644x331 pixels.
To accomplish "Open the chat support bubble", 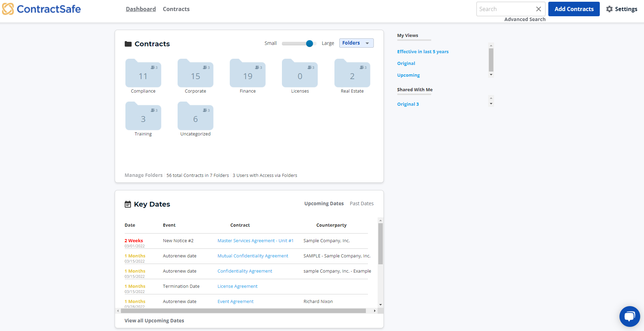I will [629, 316].
